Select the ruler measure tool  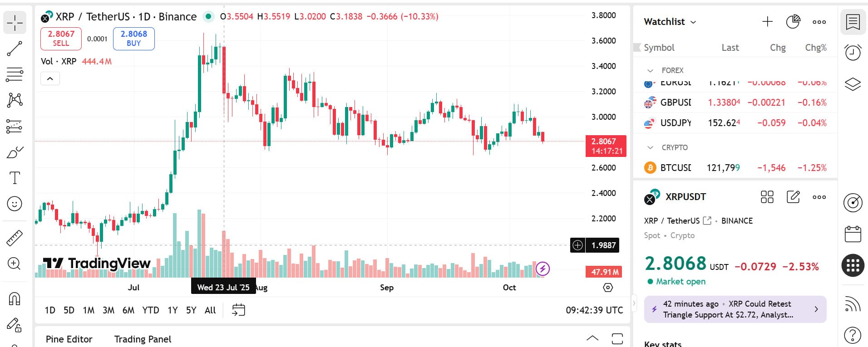15,238
